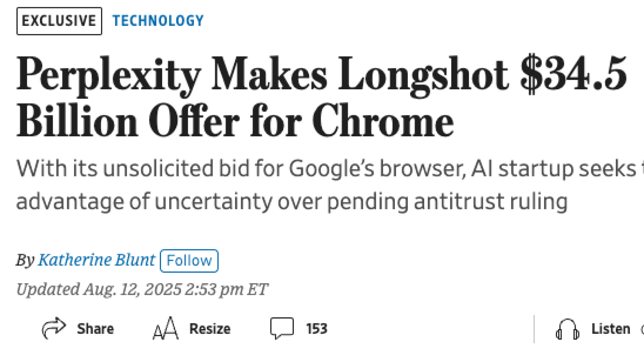
Task: Click the Share arrow icon
Action: coord(54,328)
